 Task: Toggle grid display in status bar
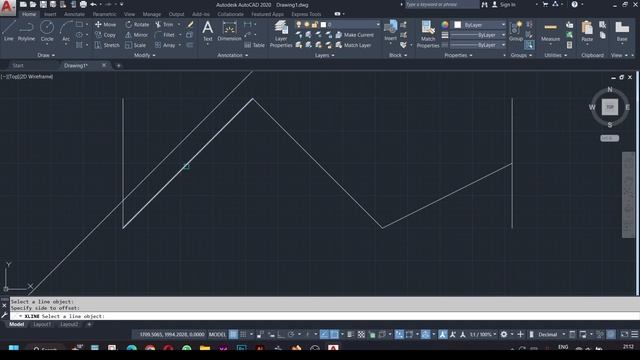233,335
